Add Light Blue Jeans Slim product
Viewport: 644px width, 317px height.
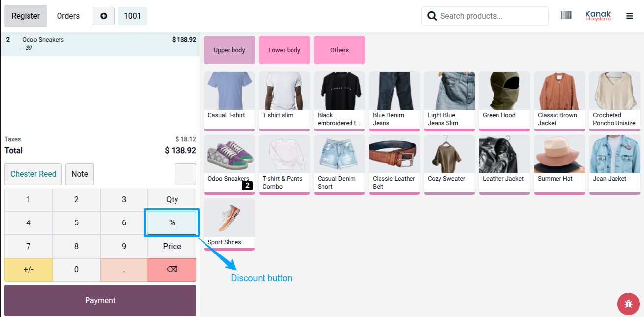(x=449, y=101)
